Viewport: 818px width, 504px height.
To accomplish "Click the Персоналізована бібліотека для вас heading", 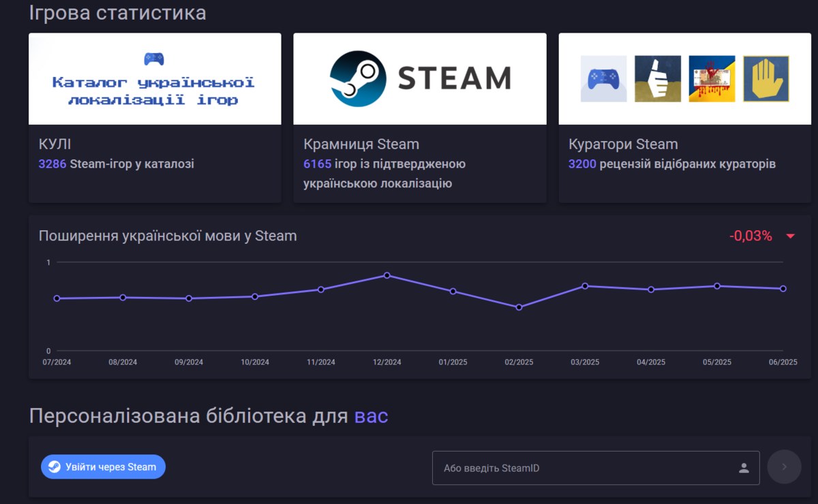I will click(x=209, y=416).
